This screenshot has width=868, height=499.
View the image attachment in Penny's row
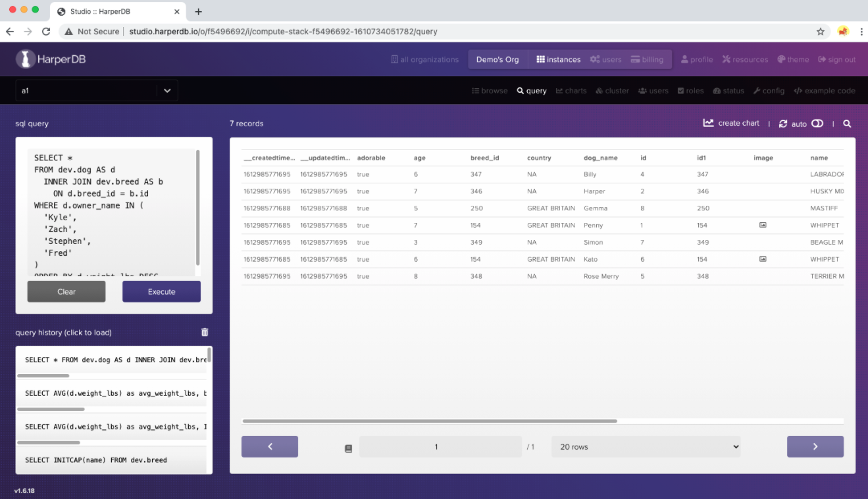point(763,225)
